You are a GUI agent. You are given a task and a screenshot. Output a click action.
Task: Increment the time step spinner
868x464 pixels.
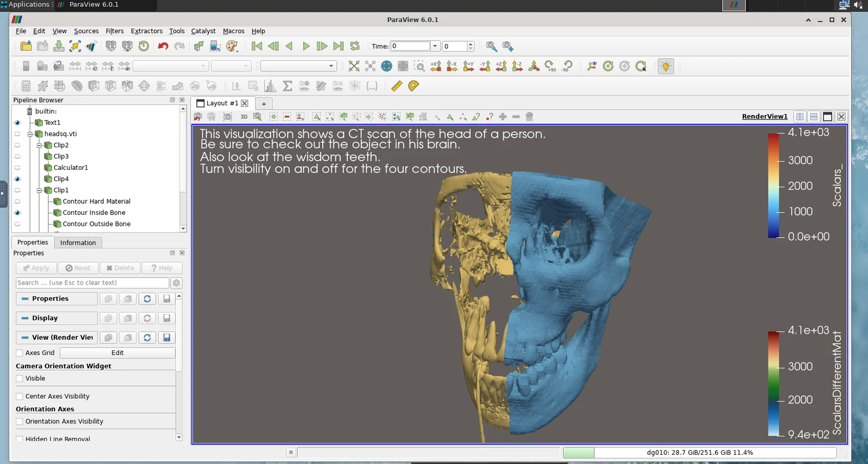coord(470,44)
